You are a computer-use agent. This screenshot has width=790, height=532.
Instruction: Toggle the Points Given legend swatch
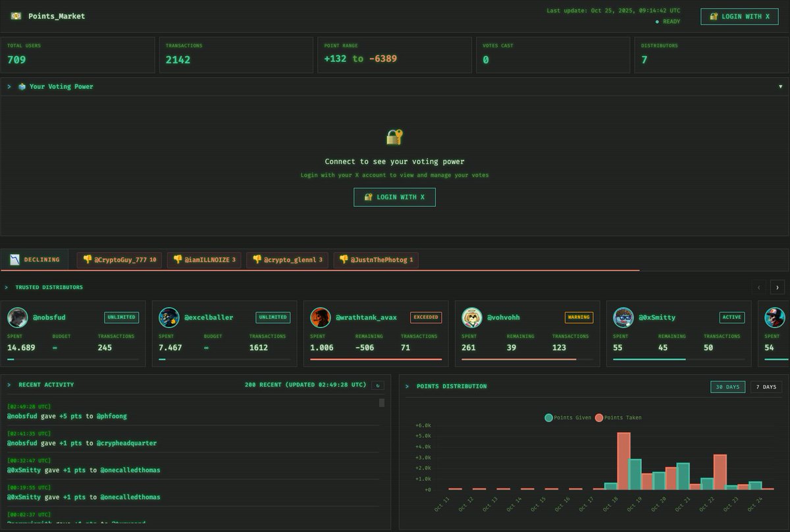point(548,417)
